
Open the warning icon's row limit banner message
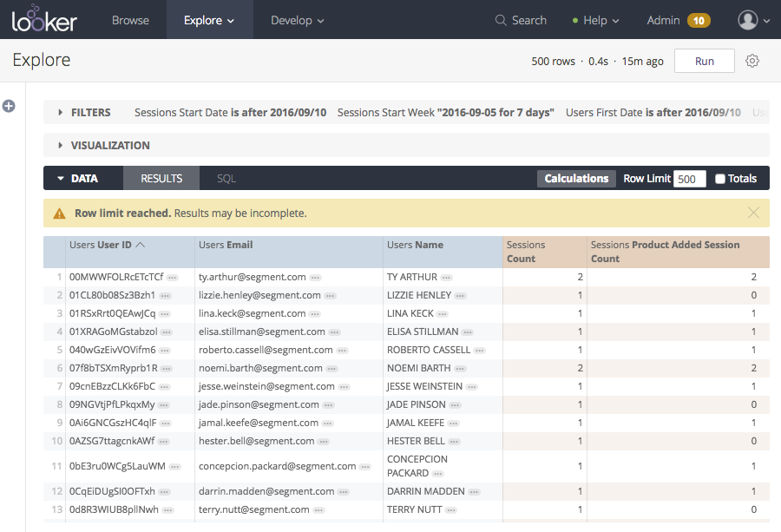(x=59, y=212)
